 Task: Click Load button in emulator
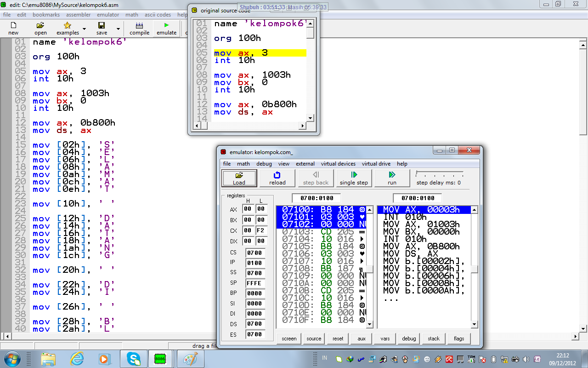point(239,178)
